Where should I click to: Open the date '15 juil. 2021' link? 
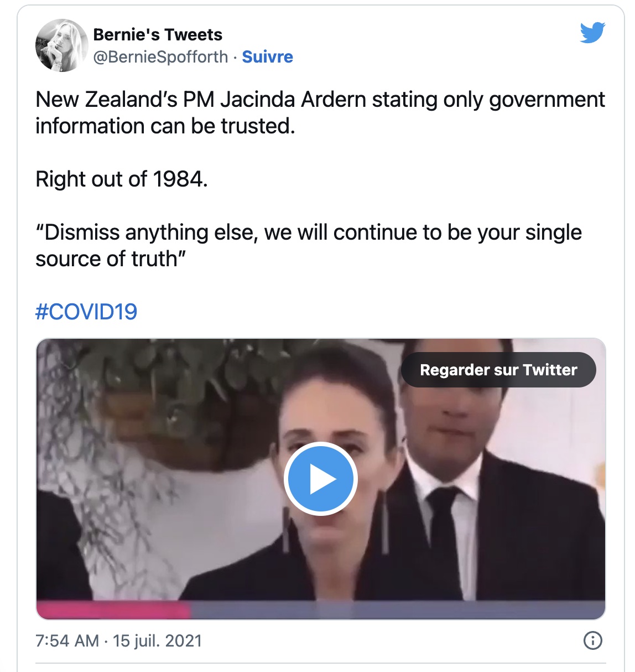(x=158, y=640)
